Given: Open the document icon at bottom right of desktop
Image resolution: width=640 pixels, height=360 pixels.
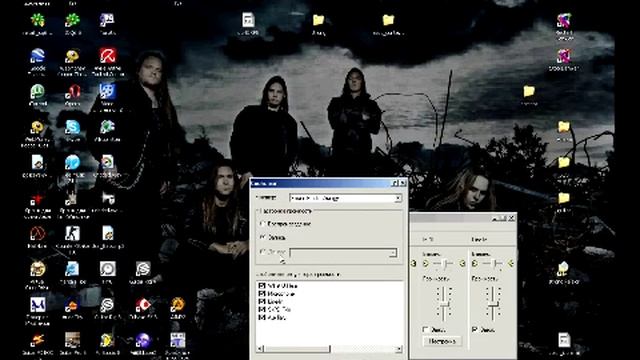Looking at the screenshot, I should [x=564, y=340].
